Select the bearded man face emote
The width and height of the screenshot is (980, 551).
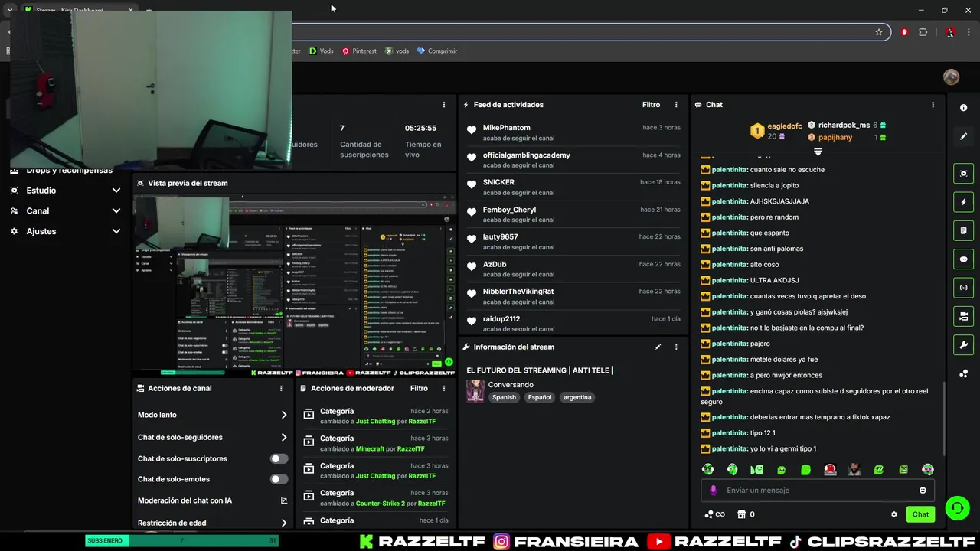[x=854, y=469]
